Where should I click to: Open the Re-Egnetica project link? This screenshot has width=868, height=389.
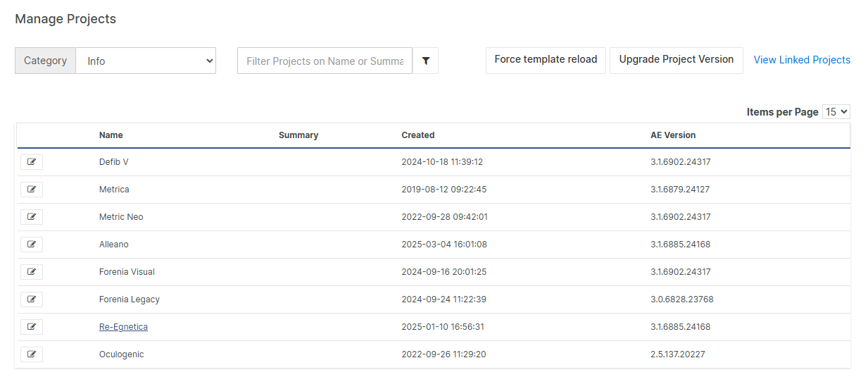123,327
